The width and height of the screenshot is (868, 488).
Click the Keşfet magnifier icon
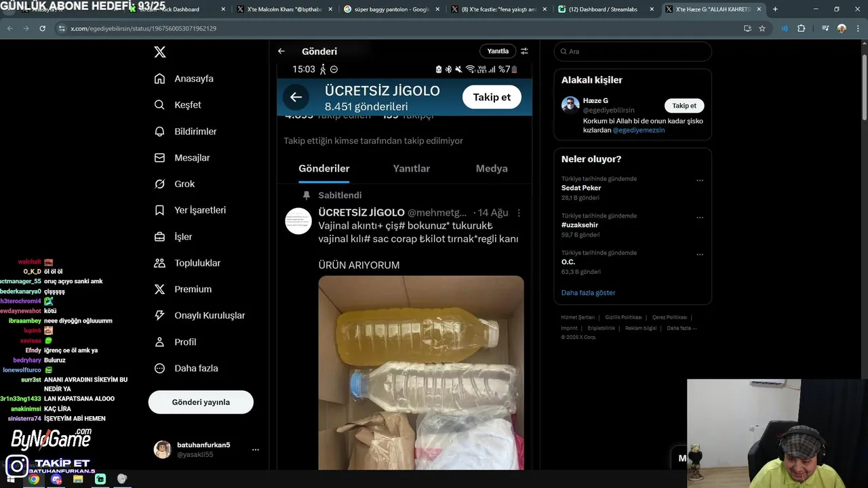(x=159, y=105)
